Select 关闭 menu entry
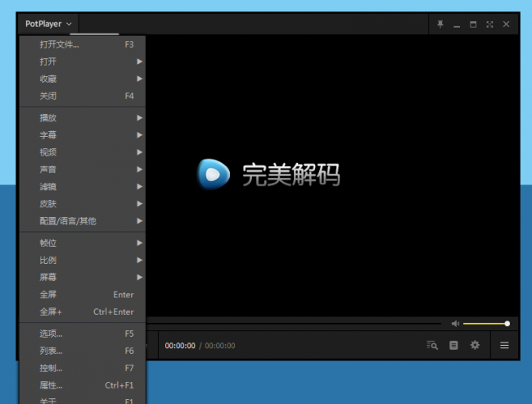Screen dimensions: 532x404 (83, 96)
